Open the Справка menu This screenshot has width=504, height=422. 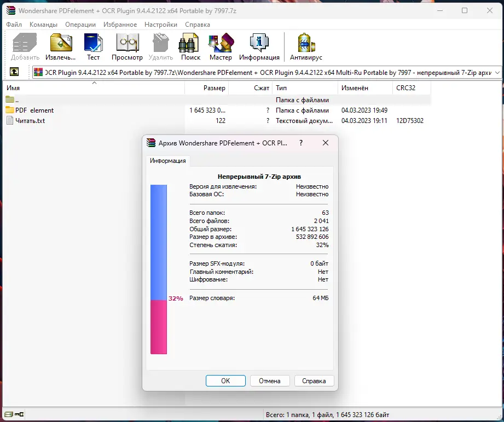point(198,25)
